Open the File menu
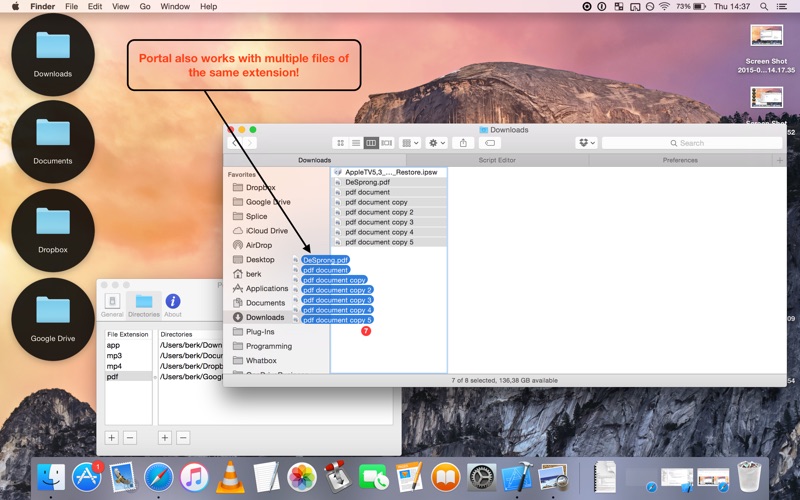Image resolution: width=800 pixels, height=500 pixels. [x=71, y=7]
